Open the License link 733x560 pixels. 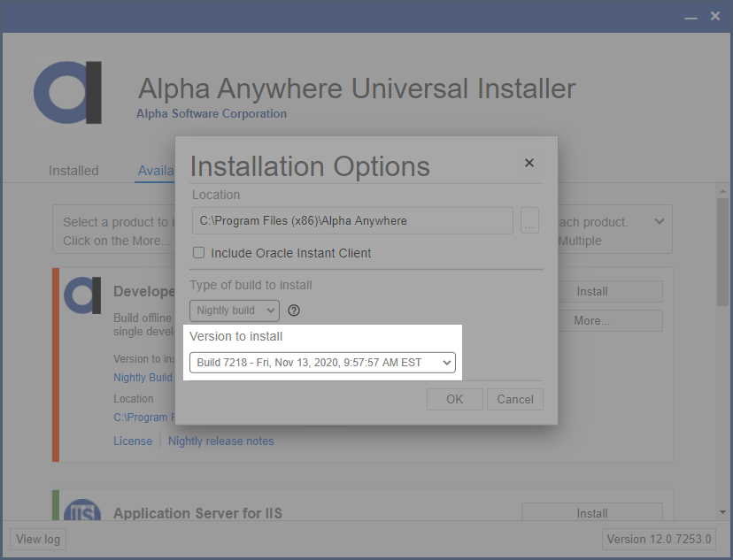[133, 441]
